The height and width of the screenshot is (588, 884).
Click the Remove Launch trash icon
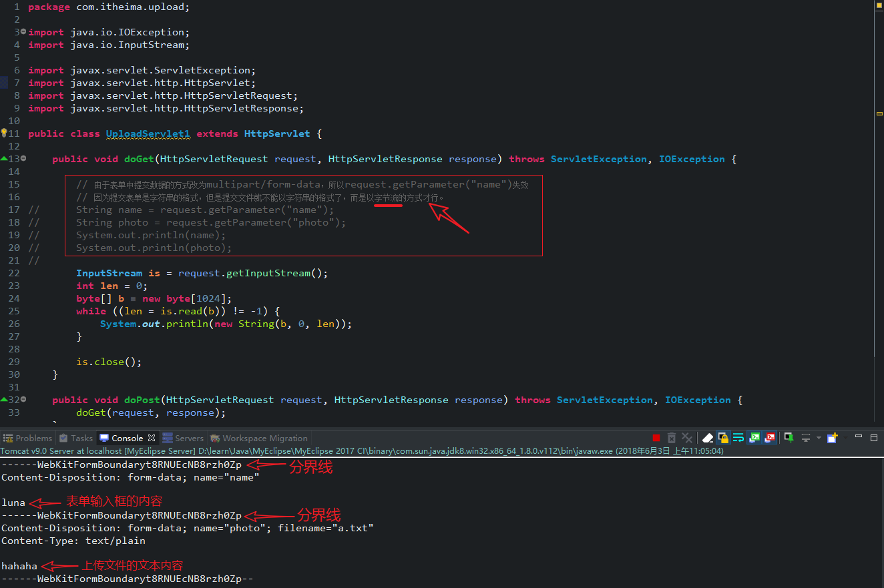672,438
